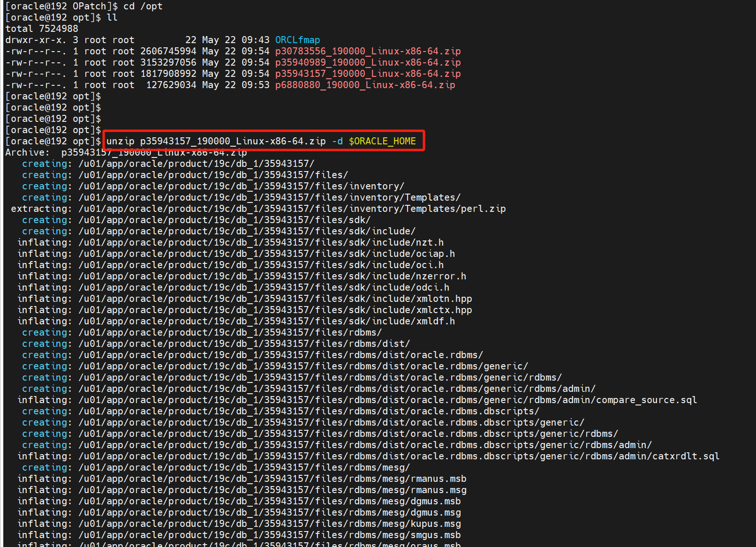Click path ending files/rdbms/mesg/
Image resolution: width=756 pixels, height=547 pixels.
pos(244,467)
